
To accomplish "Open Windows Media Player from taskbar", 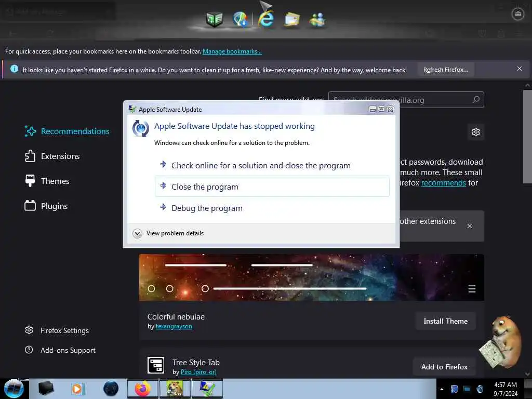I will [x=77, y=389].
